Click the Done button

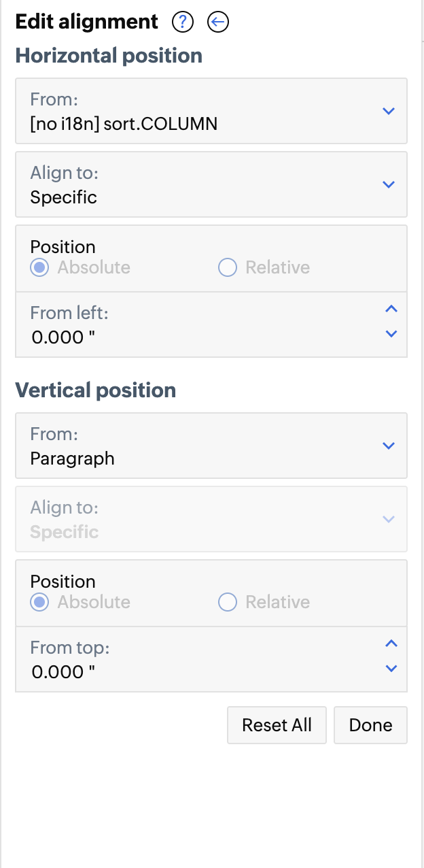pyautogui.click(x=370, y=725)
